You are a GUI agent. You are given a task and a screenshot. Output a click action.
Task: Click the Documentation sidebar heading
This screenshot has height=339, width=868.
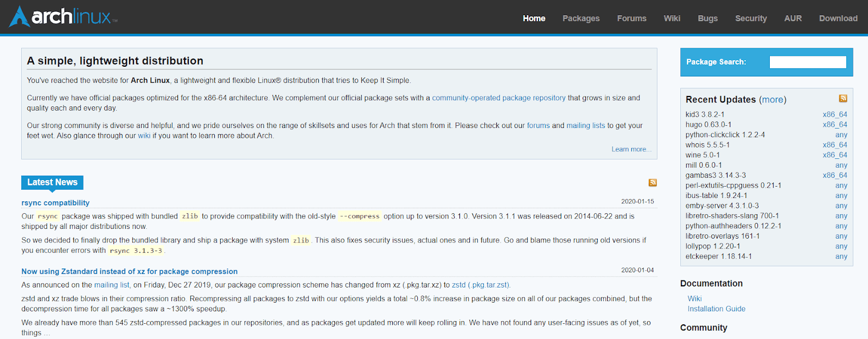[x=711, y=284]
